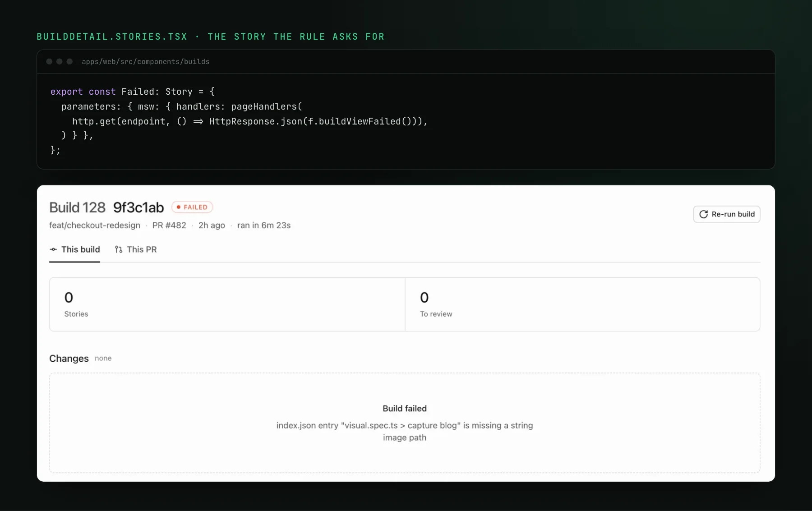Click the index.json missing image path error text

(405, 432)
